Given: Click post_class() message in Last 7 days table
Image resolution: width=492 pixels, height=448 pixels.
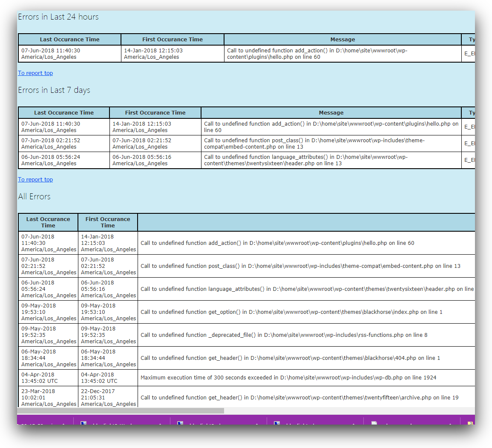Looking at the screenshot, I should (x=314, y=144).
